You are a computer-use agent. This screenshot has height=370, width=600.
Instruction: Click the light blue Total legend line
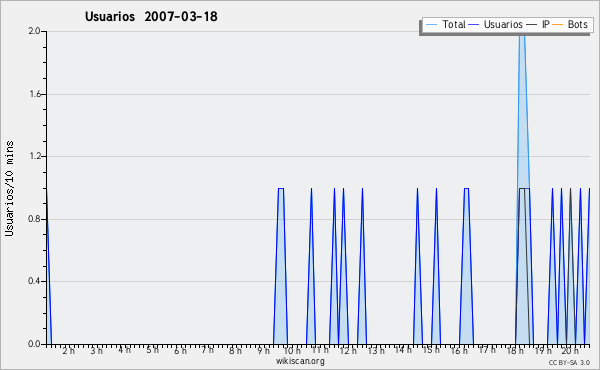[x=431, y=25]
